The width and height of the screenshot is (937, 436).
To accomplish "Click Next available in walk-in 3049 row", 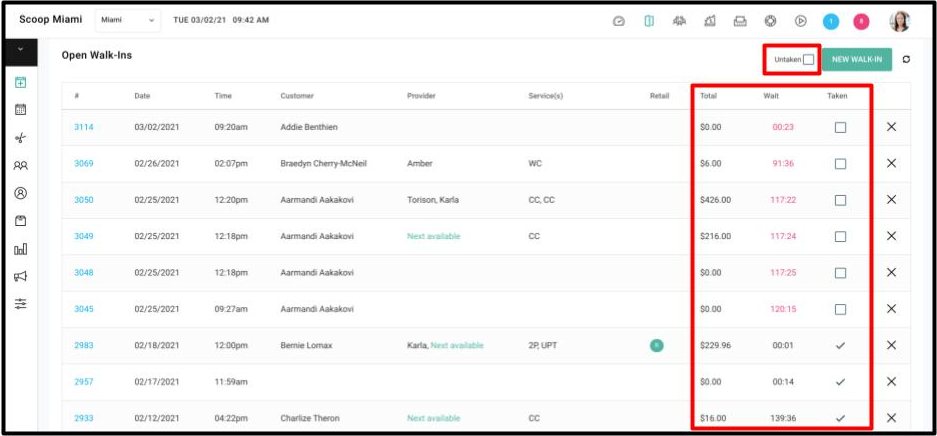I will [x=434, y=236].
